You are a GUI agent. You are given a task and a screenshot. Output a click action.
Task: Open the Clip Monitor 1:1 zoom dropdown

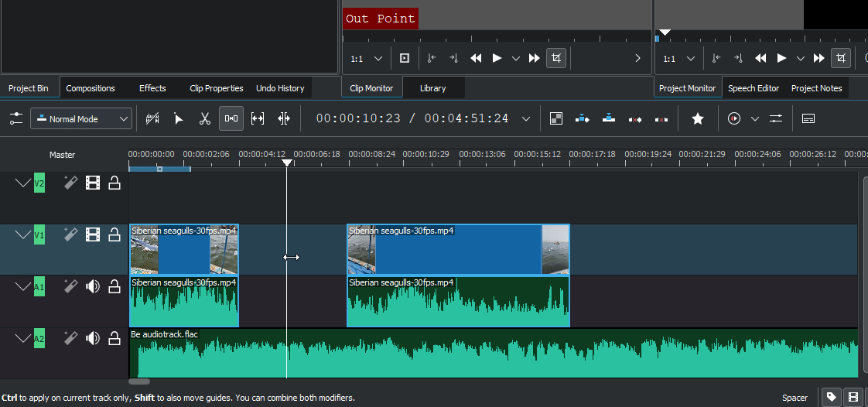coord(367,58)
